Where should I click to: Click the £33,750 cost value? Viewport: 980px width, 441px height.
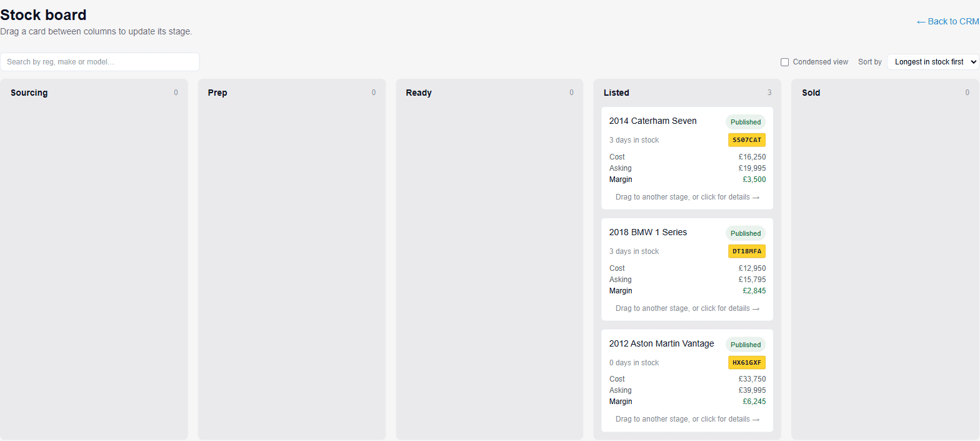click(x=752, y=379)
